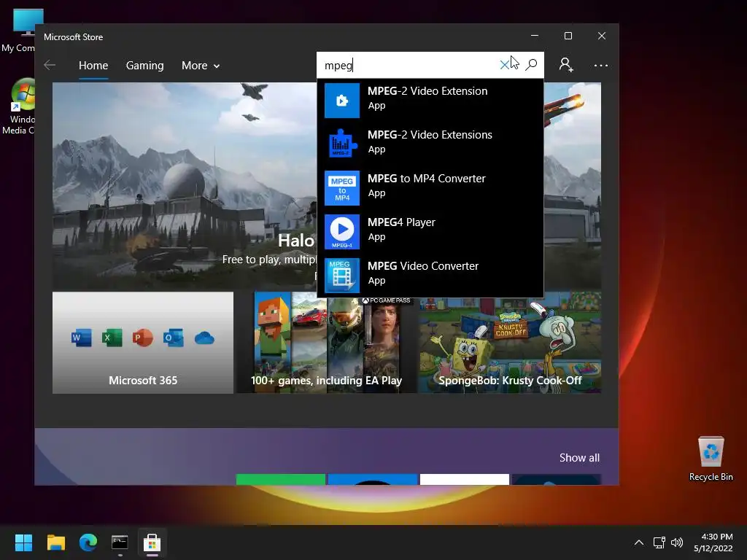This screenshot has height=560, width=747.
Task: Choose 'MPEG to MP4 Converter' suggestion text
Action: [426, 179]
